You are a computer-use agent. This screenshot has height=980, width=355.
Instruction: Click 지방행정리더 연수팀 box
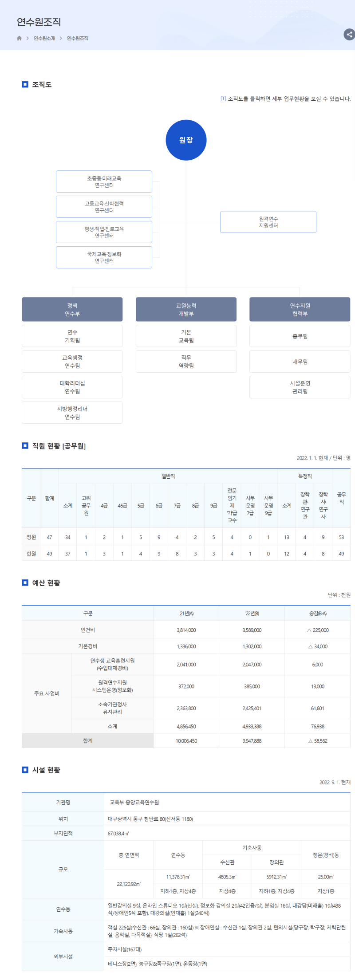click(72, 413)
